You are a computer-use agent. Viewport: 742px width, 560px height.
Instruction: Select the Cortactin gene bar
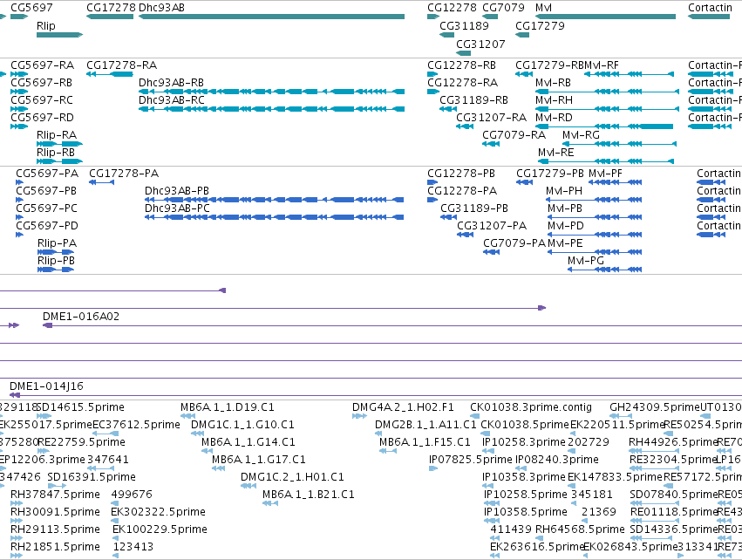(709, 17)
